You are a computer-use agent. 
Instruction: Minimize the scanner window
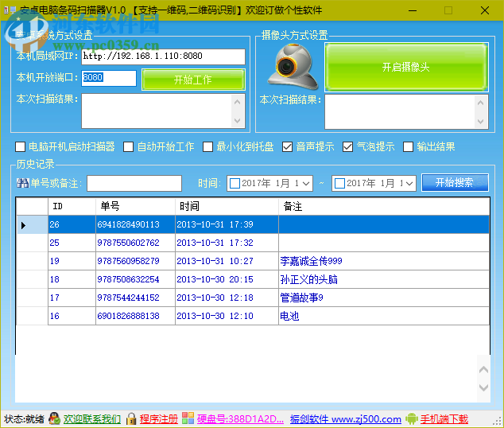point(413,10)
